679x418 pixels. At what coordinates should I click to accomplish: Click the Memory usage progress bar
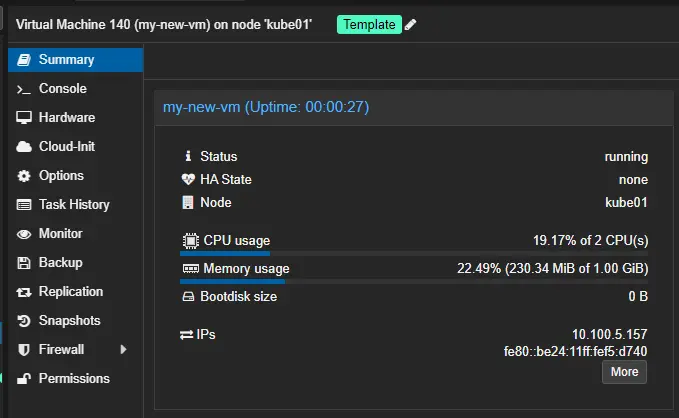[x=414, y=282]
